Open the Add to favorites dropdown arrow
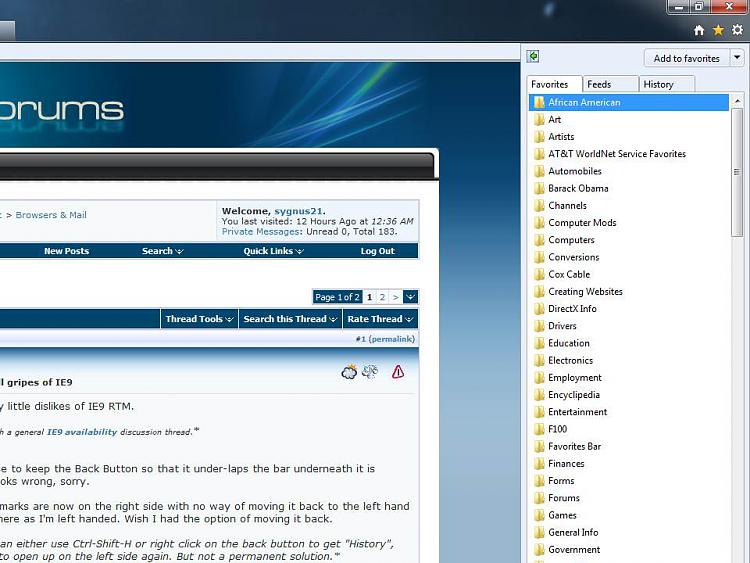The height and width of the screenshot is (563, 750). tap(737, 58)
